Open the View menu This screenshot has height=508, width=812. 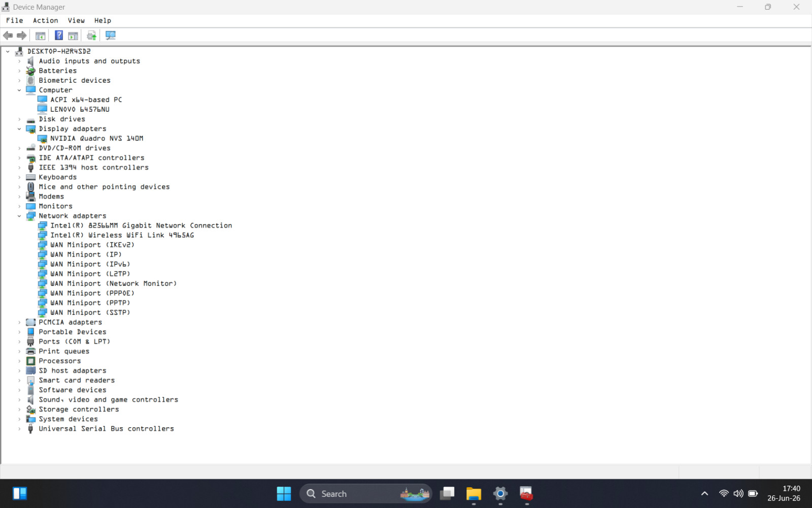point(76,20)
